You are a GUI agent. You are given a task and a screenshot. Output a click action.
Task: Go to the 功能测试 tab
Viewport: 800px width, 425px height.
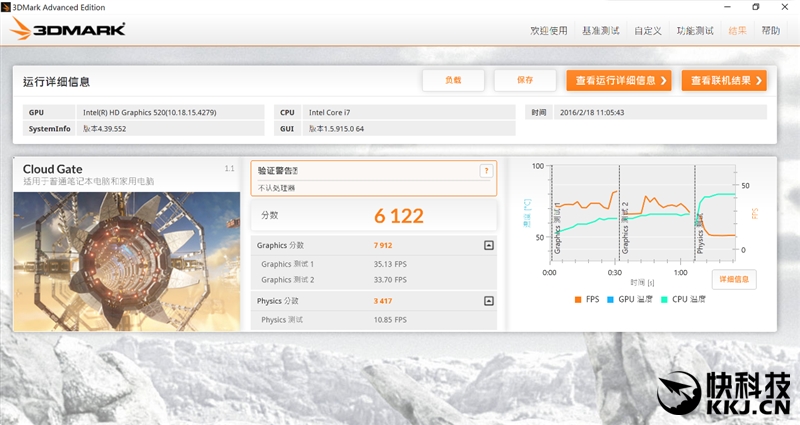tap(695, 31)
